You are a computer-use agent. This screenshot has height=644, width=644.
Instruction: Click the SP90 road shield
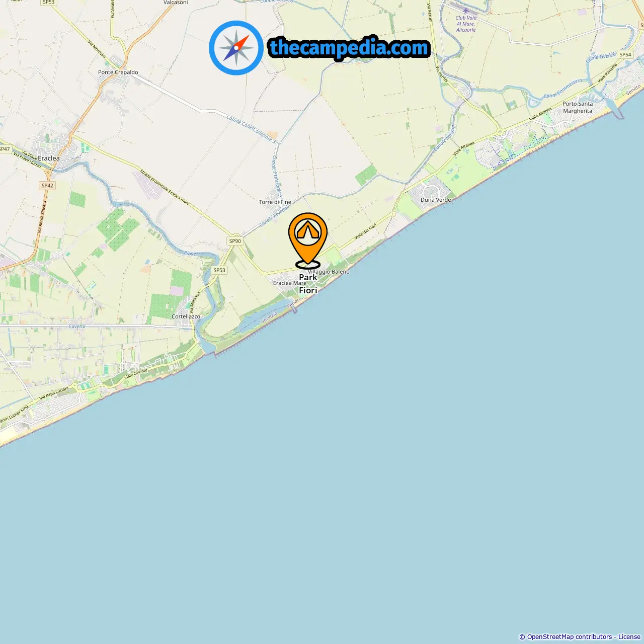[235, 241]
